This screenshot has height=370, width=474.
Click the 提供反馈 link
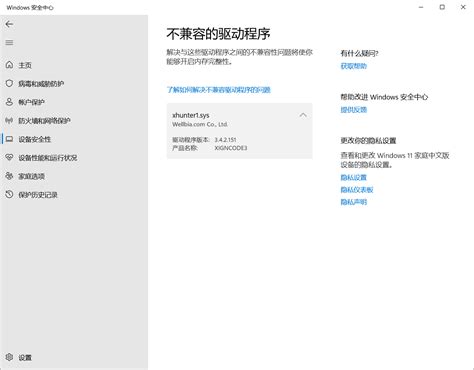pyautogui.click(x=354, y=110)
